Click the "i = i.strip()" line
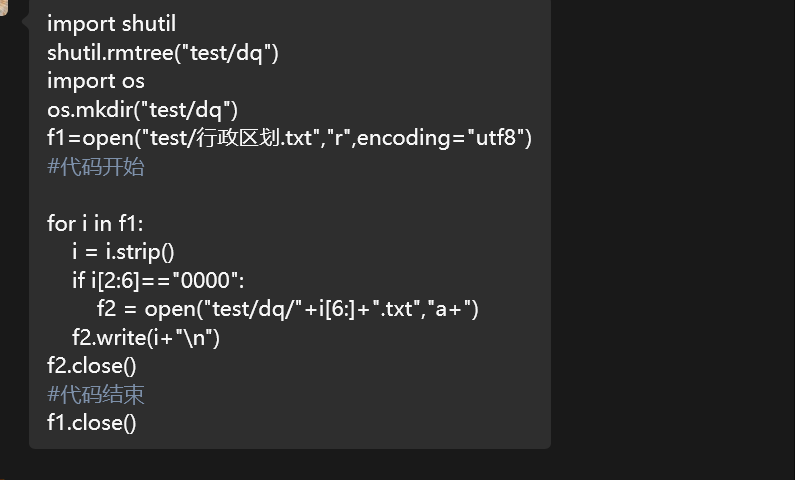This screenshot has width=795, height=480. 123,252
